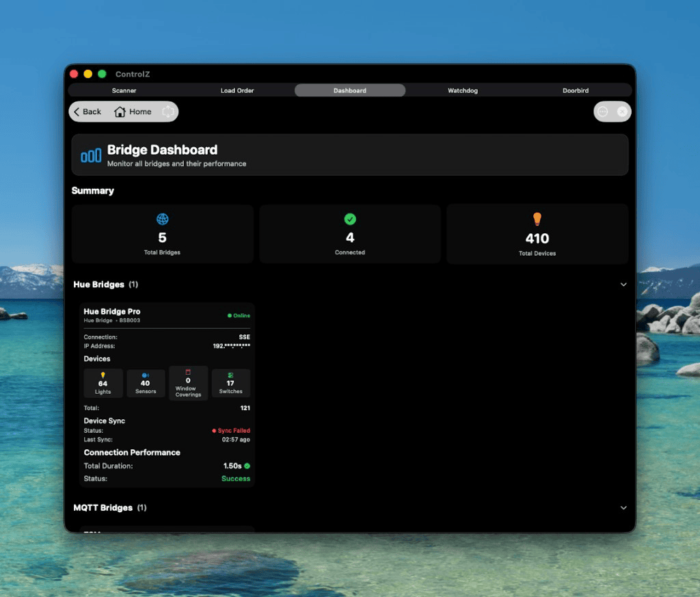Click the Total Bridges count 5

[163, 237]
